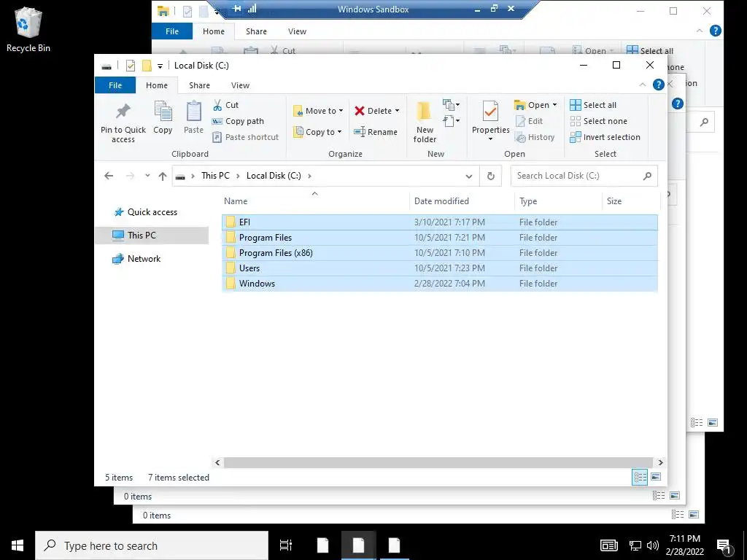
Task: Open the Copy to dropdown
Action: coord(318,132)
